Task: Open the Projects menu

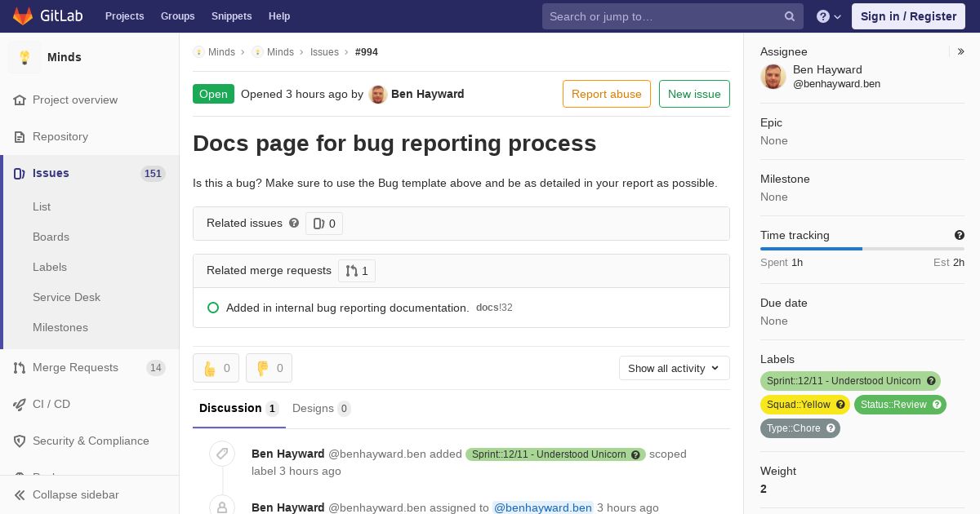Action: tap(124, 16)
